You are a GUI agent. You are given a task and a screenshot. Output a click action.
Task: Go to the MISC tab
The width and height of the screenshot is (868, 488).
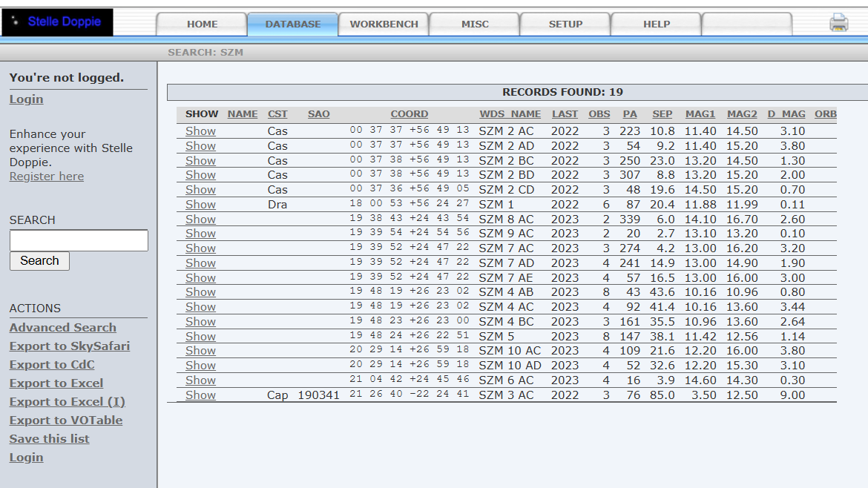475,24
